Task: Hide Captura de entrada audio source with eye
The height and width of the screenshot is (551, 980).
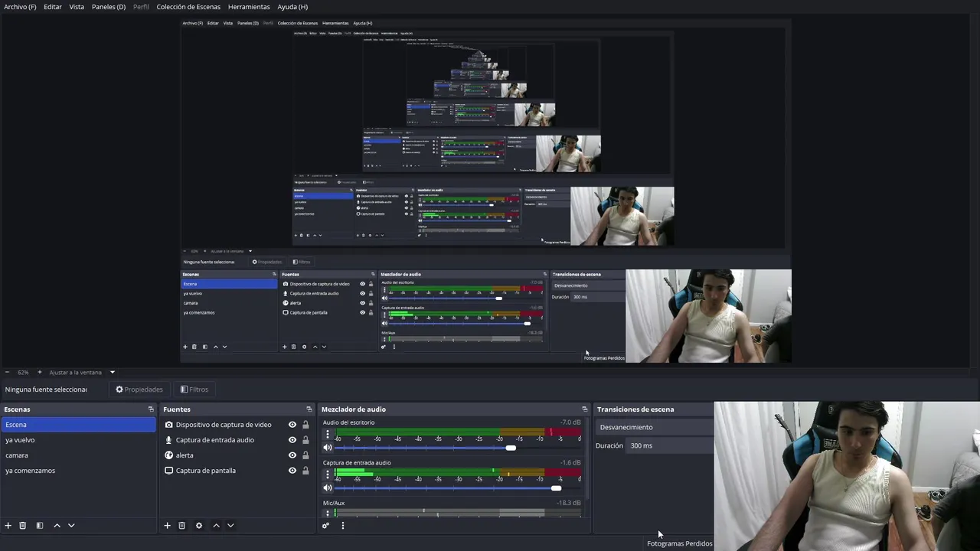Action: click(292, 440)
